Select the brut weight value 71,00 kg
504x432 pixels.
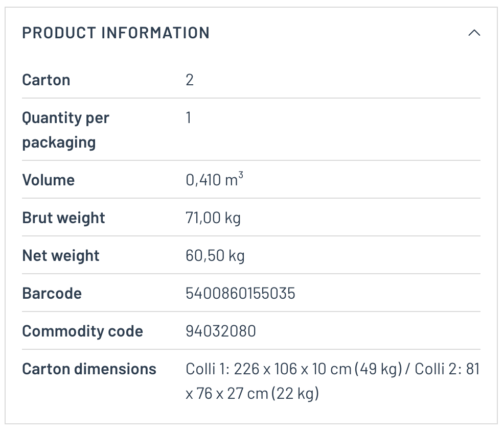pos(213,218)
